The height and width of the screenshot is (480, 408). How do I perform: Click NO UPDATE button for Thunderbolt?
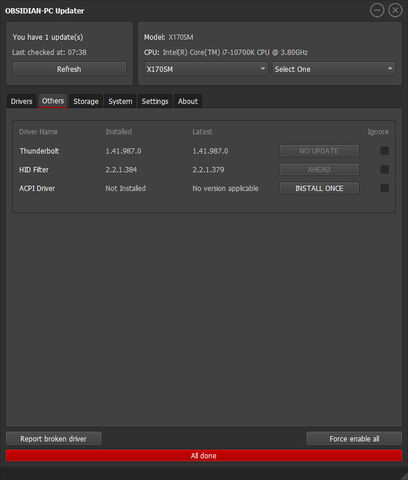319,151
